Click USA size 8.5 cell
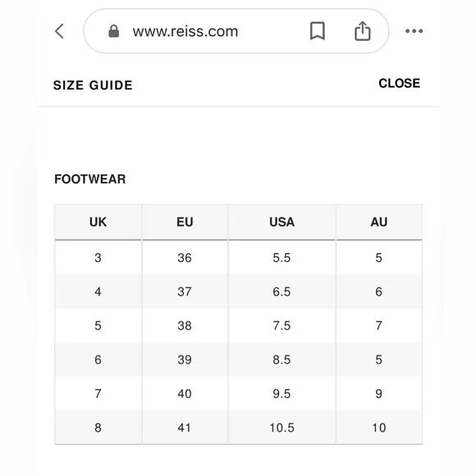The height and width of the screenshot is (476, 476). 282,359
